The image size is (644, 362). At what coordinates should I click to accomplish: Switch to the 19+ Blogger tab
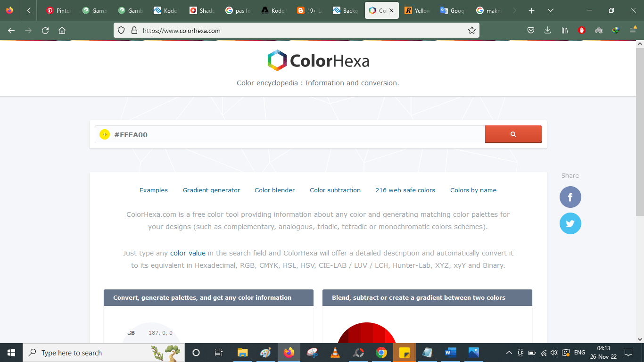tap(309, 10)
